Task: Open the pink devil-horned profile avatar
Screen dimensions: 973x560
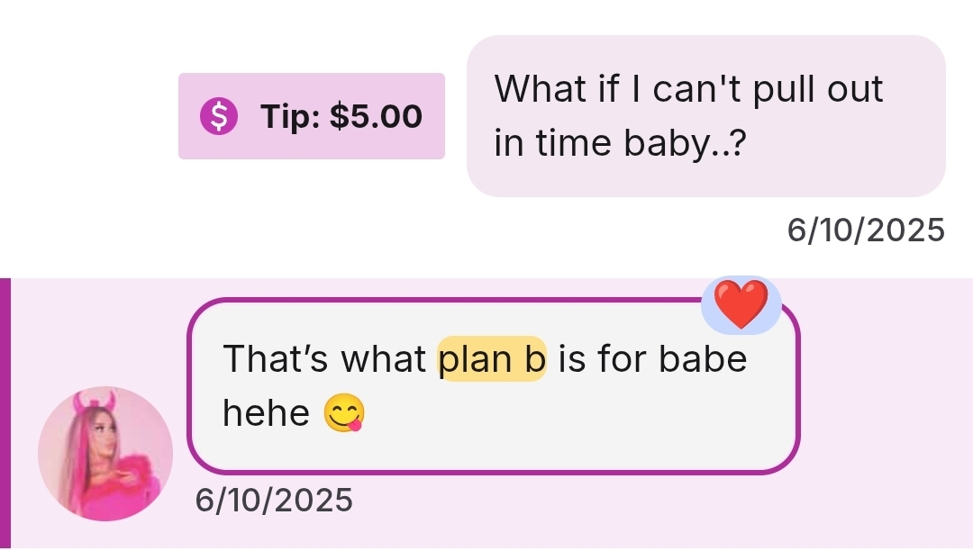Action: tap(105, 454)
